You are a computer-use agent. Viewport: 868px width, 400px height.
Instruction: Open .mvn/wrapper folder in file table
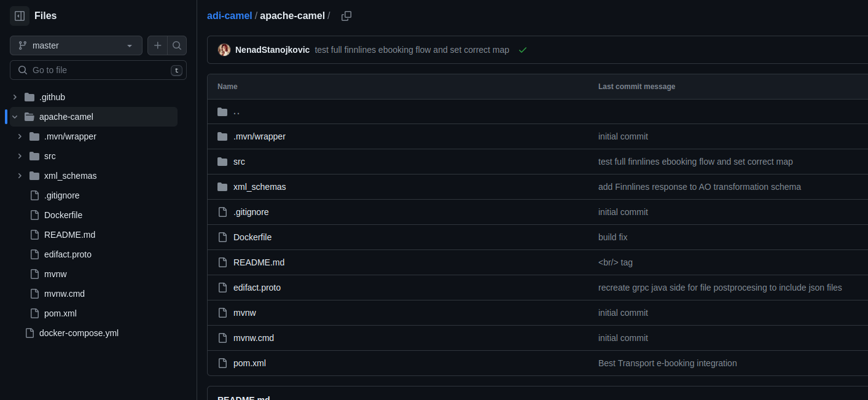[259, 136]
